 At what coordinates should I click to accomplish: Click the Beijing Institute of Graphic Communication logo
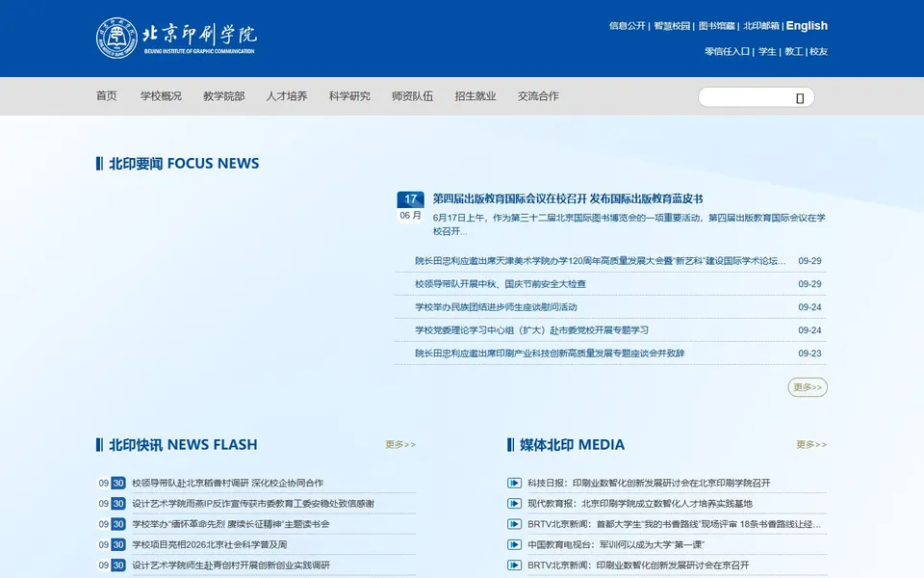click(176, 38)
